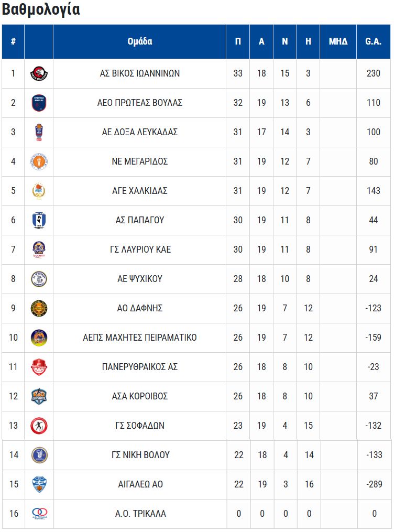Open the ΓΣ ΝΙΚΗ ΒΟΛΟΥ team link

coord(140,455)
